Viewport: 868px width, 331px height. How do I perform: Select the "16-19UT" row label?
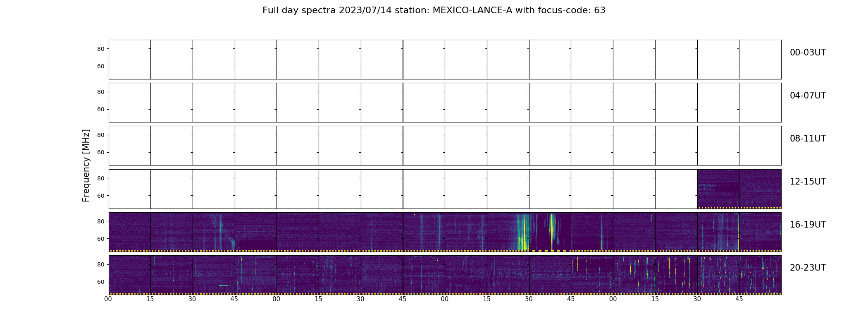808,225
